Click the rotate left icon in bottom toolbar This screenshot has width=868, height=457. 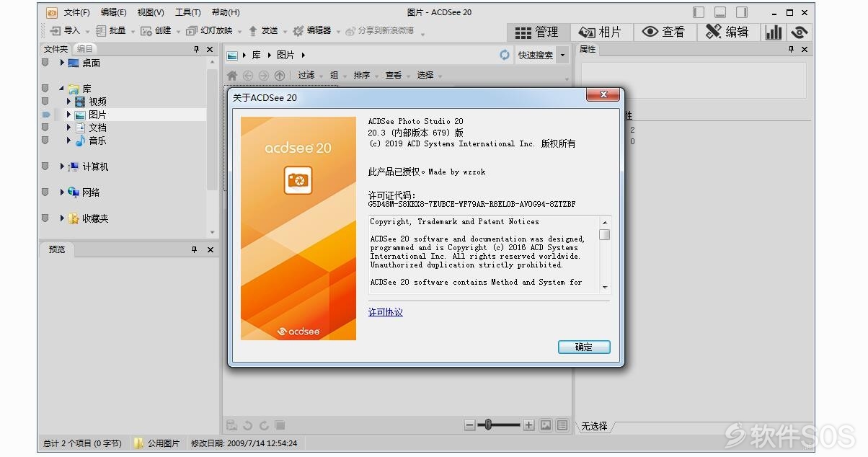pos(248,426)
